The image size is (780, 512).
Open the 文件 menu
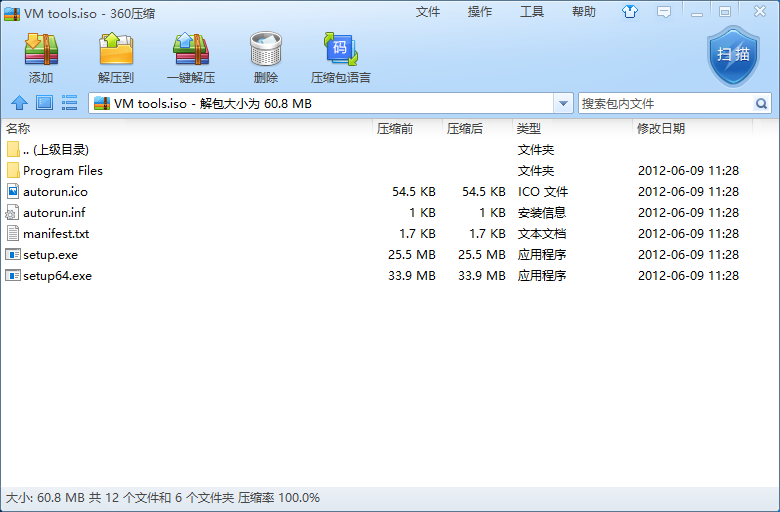pyautogui.click(x=428, y=12)
